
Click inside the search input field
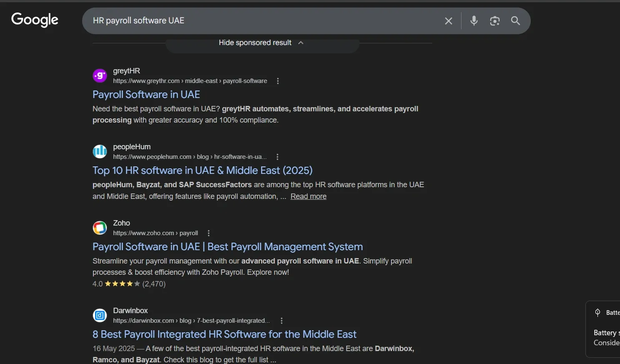[x=250, y=20]
